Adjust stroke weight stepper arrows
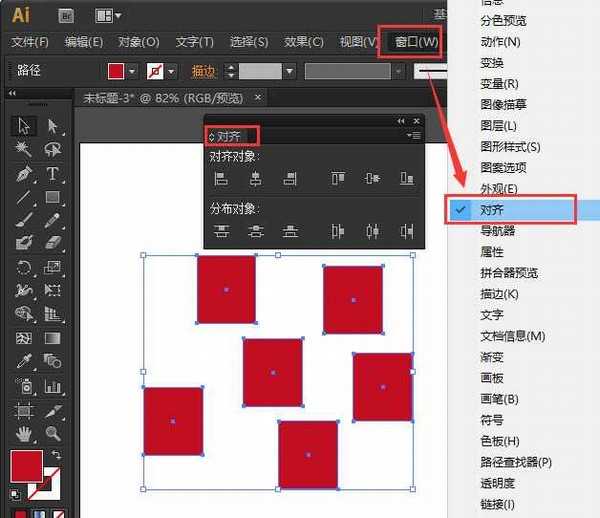The height and width of the screenshot is (518, 600). pos(231,71)
